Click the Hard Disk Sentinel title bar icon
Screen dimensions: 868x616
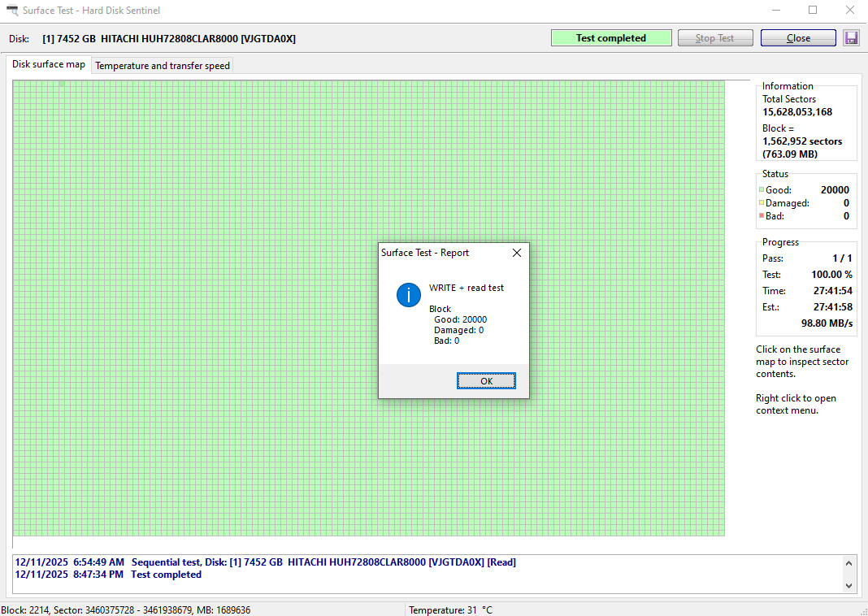[11, 10]
